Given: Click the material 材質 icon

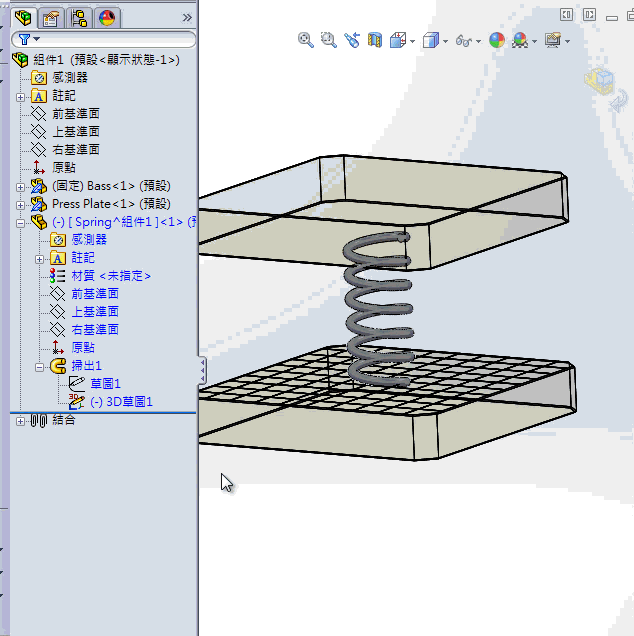Looking at the screenshot, I should [x=58, y=276].
